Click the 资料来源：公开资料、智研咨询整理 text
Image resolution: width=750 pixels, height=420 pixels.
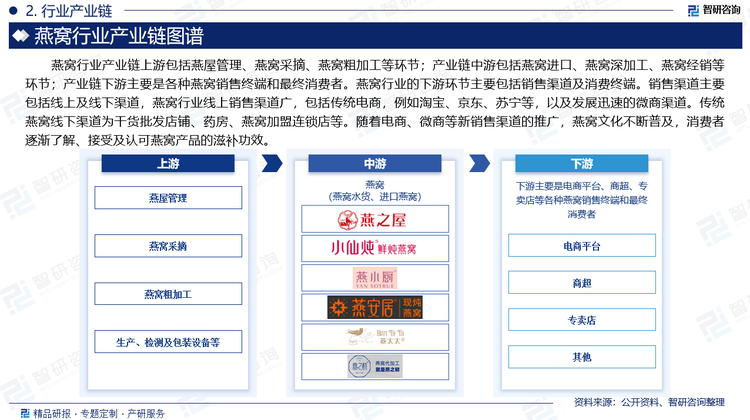[x=649, y=402]
